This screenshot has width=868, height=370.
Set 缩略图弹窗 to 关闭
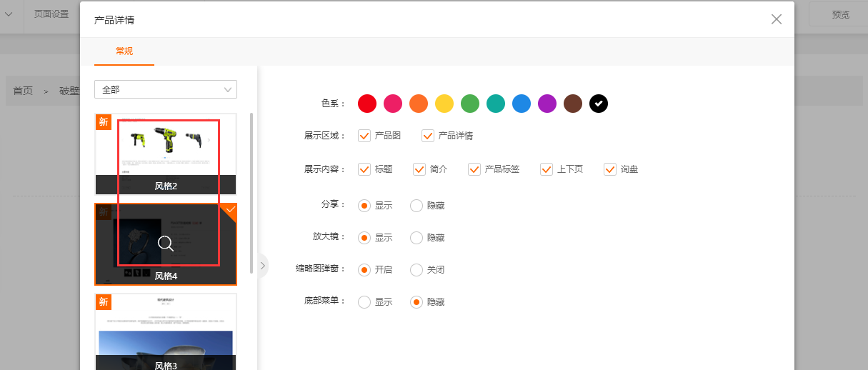pyautogui.click(x=416, y=270)
